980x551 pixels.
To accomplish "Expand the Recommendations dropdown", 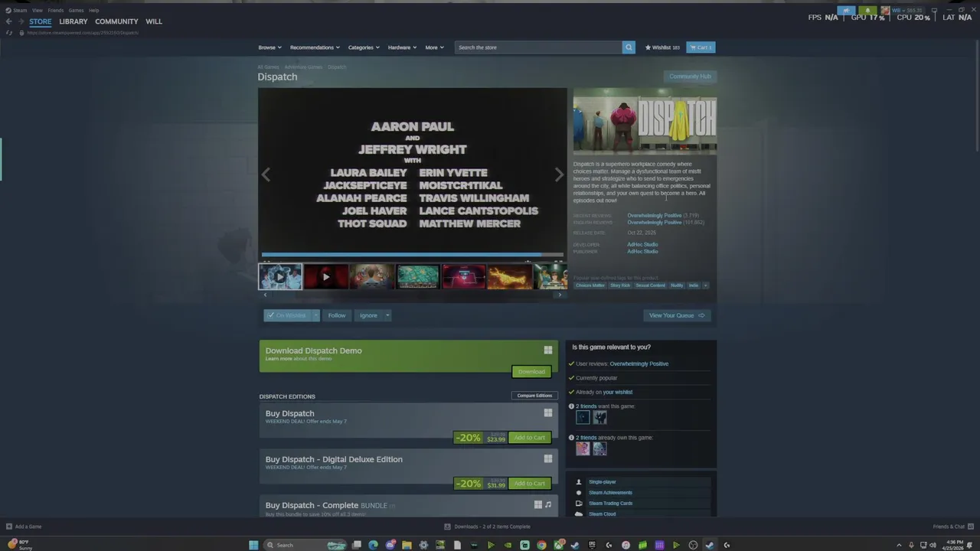I will tap(315, 47).
